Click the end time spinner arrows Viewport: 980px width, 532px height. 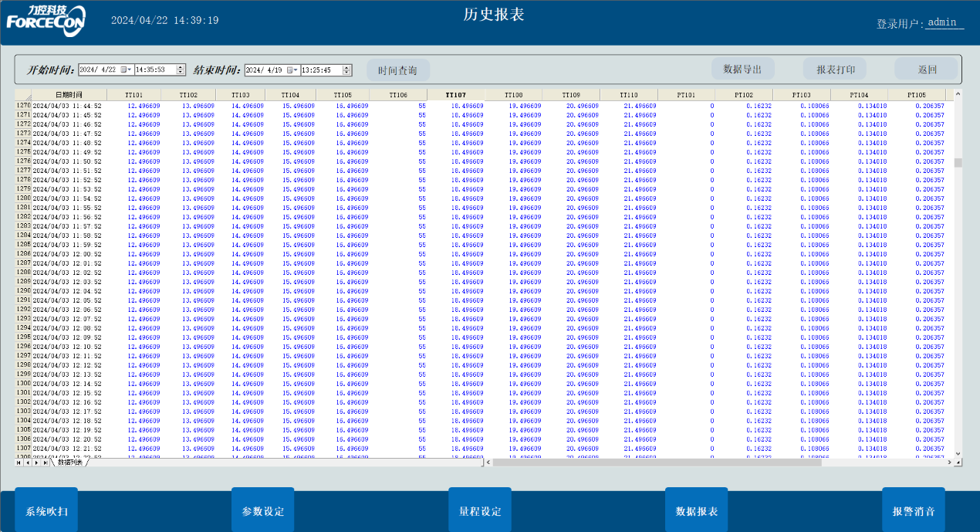[x=347, y=70]
